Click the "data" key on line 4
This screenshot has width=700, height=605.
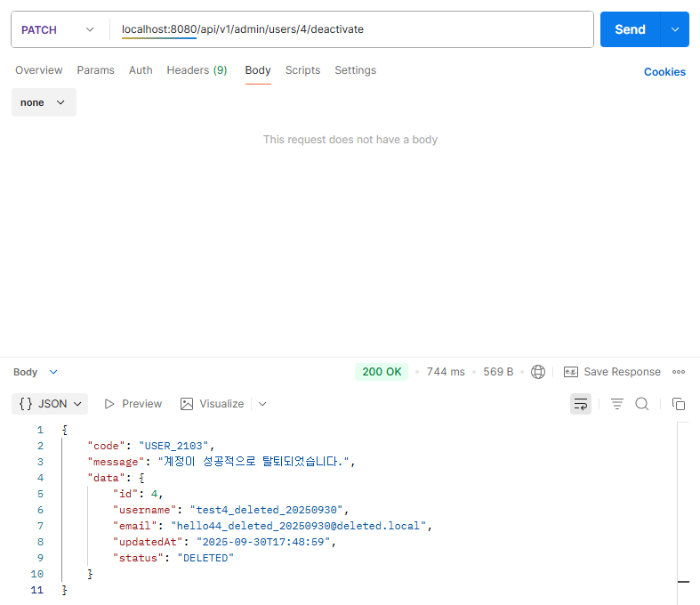pyautogui.click(x=106, y=478)
